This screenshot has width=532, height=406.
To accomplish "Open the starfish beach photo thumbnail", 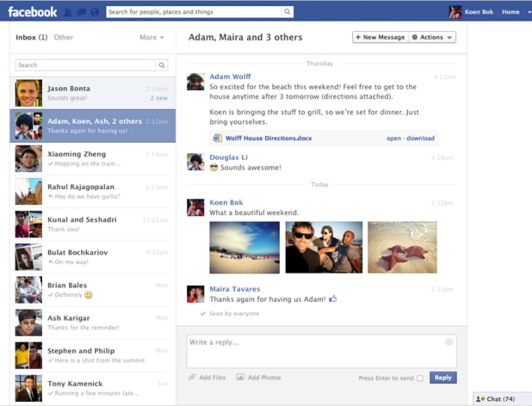I will [402, 247].
